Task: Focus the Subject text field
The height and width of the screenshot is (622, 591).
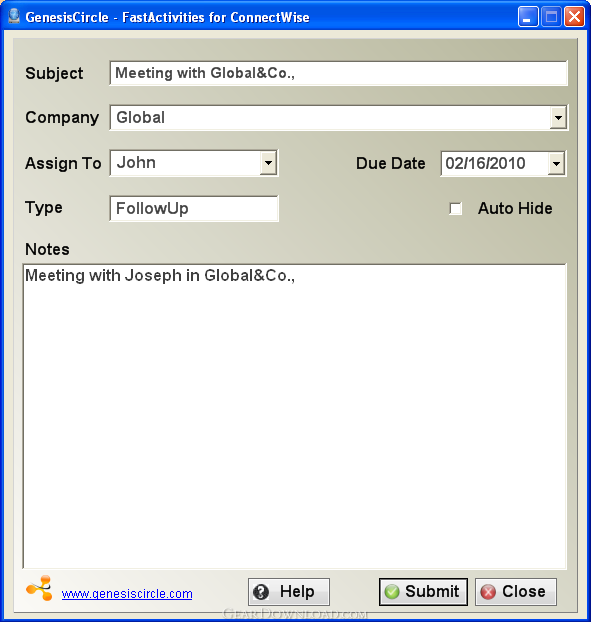Action: (338, 73)
